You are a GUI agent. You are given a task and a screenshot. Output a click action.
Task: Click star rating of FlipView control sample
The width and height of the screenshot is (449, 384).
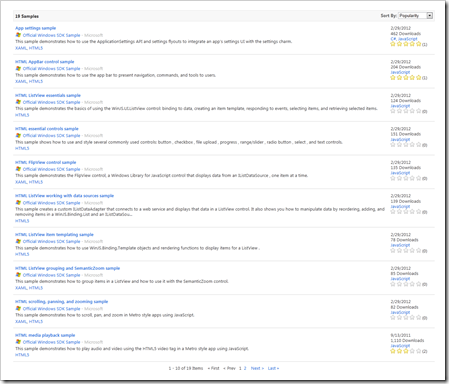click(x=406, y=178)
